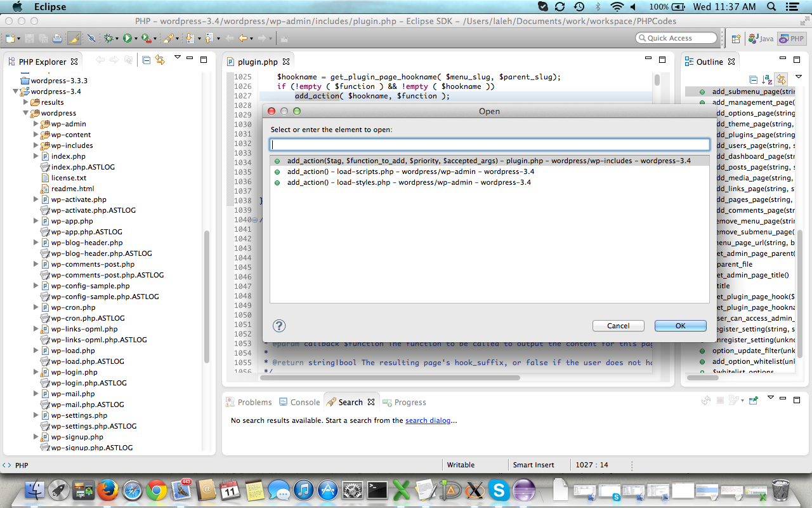Open the Console tab
This screenshot has width=812, height=508.
click(x=299, y=402)
